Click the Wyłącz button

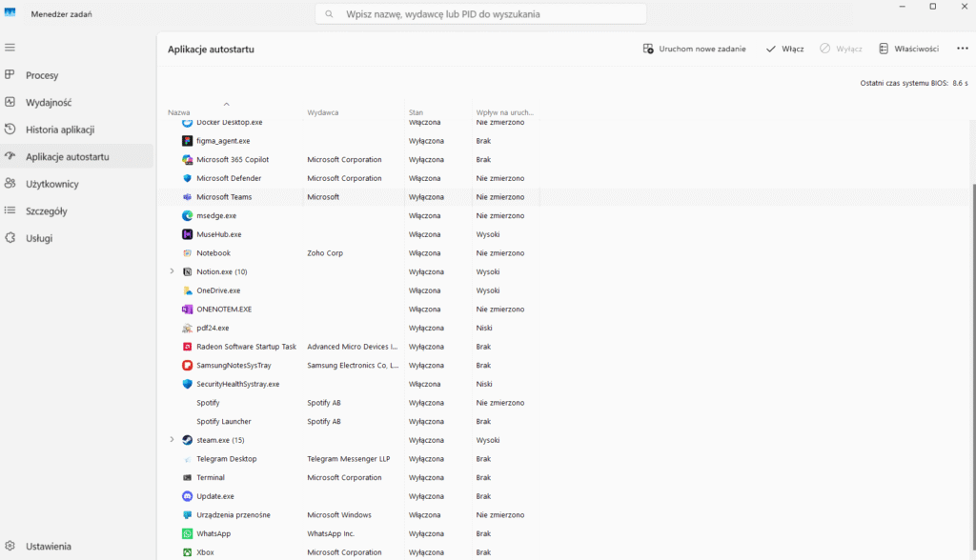[x=841, y=49]
